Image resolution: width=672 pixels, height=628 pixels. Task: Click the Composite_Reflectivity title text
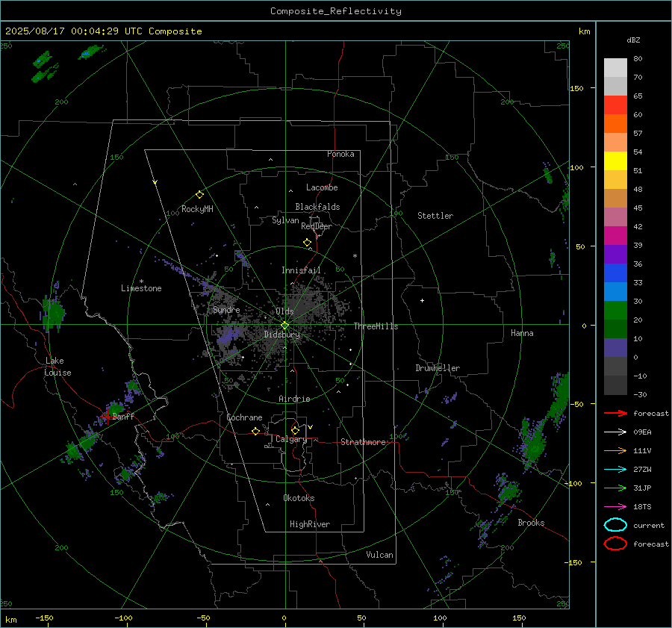tap(336, 11)
